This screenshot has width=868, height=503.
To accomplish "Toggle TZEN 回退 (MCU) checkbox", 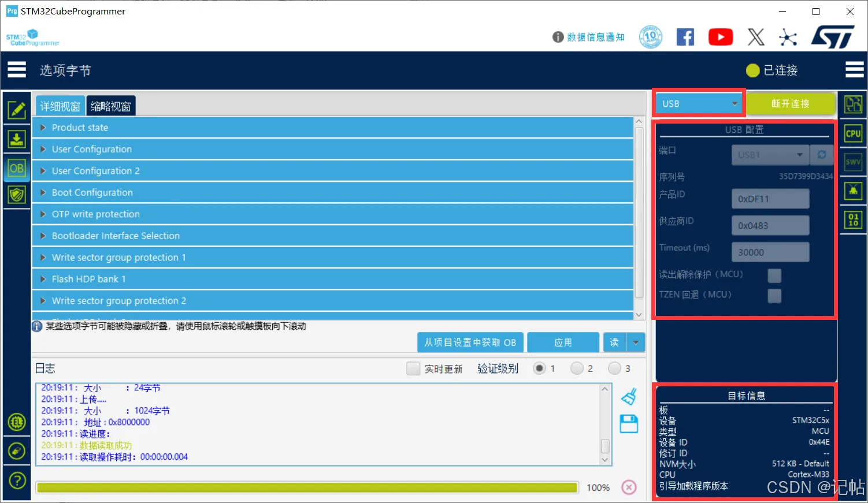I will click(x=774, y=296).
